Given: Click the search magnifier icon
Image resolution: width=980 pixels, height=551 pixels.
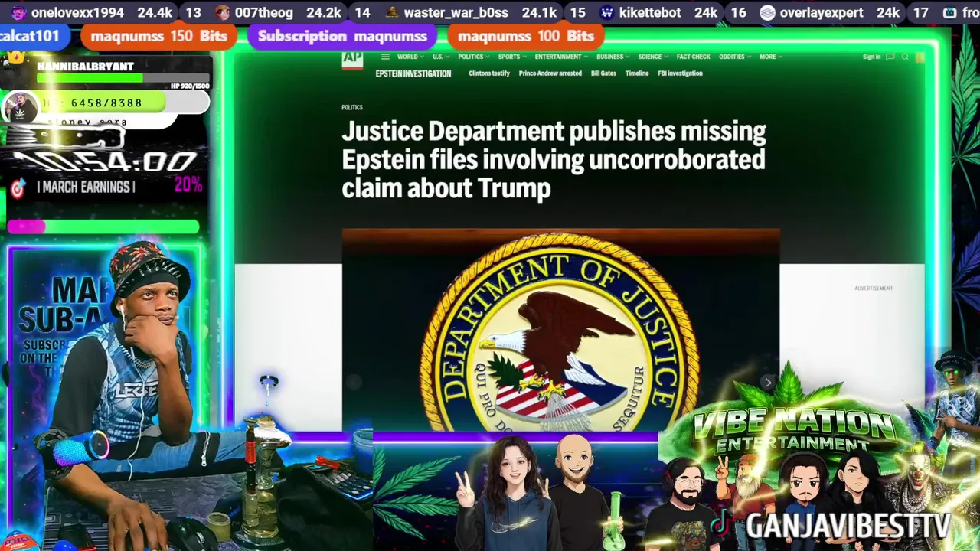Looking at the screenshot, I should [x=905, y=57].
